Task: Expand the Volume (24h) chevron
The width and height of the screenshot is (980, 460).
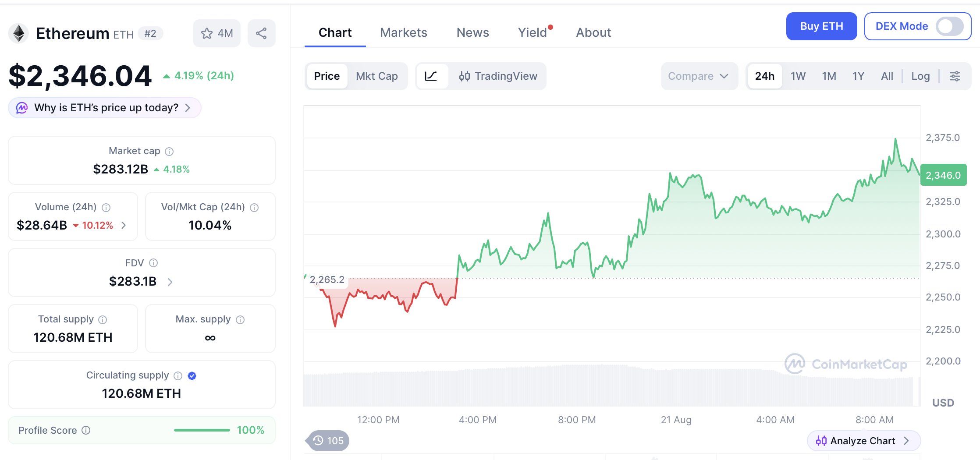Action: tap(124, 225)
